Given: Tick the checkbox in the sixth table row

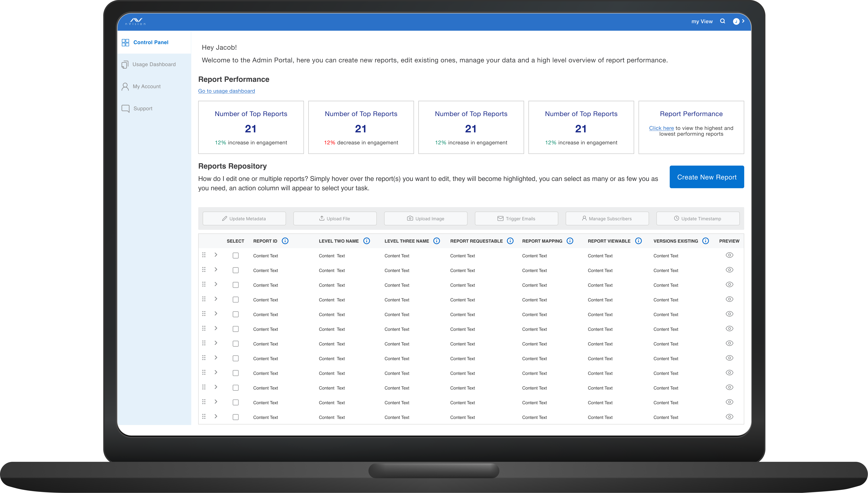Looking at the screenshot, I should pos(236,329).
